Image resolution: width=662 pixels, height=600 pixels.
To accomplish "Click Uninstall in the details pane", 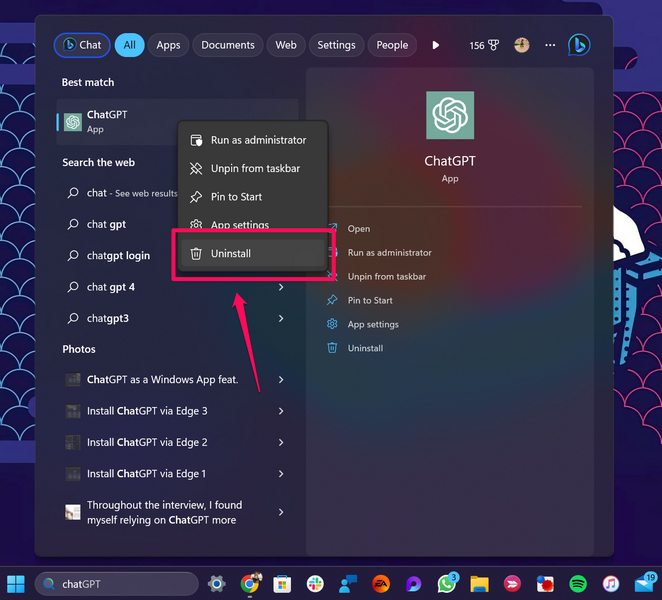I will (365, 348).
